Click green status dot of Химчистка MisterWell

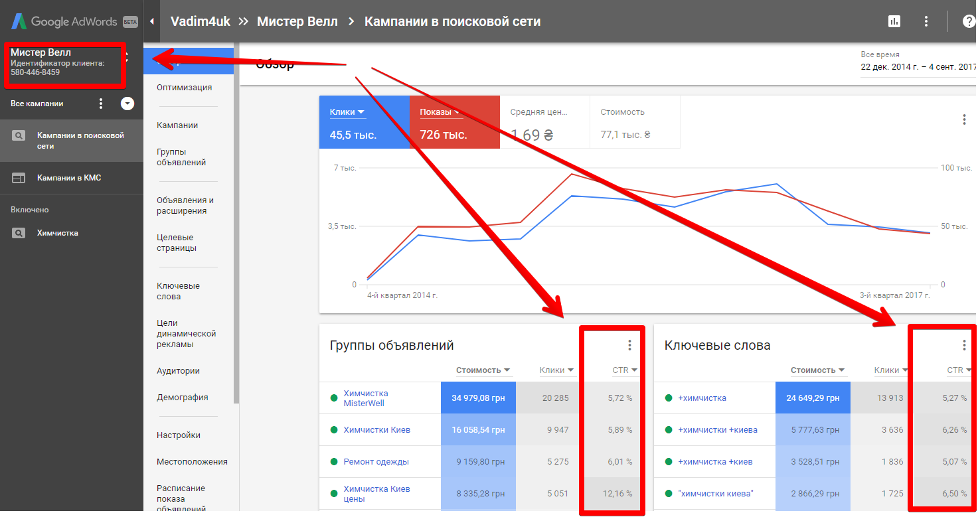point(334,398)
